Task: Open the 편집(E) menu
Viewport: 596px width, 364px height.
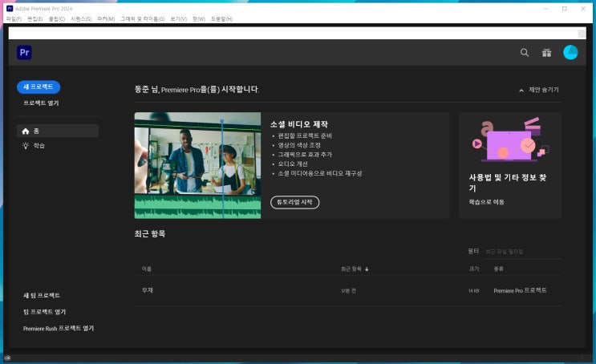Action: (x=35, y=19)
